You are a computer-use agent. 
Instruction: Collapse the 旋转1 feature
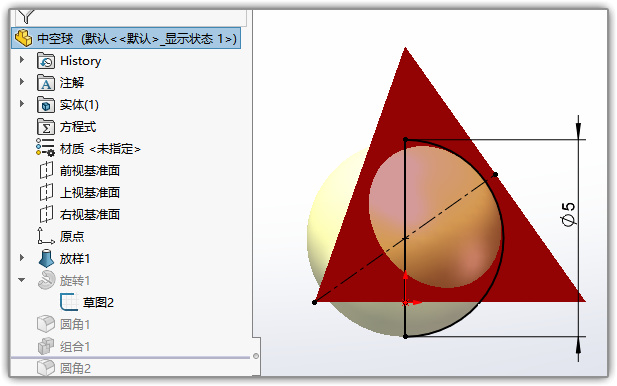coord(22,280)
